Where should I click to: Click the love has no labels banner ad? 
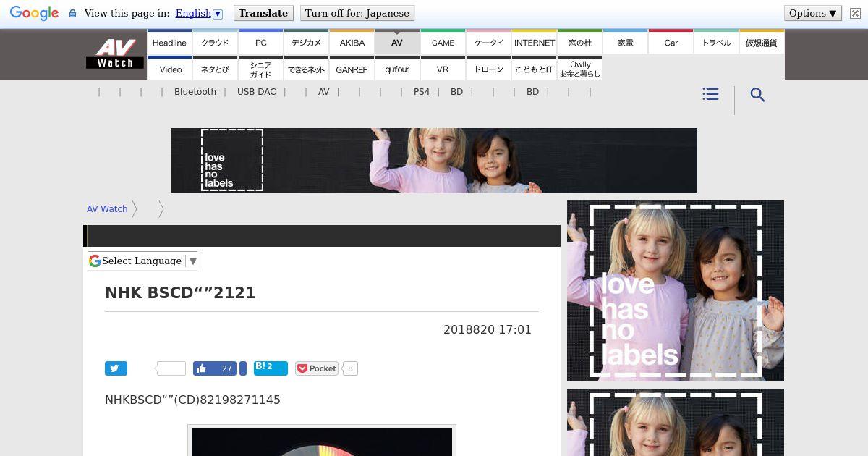434,161
